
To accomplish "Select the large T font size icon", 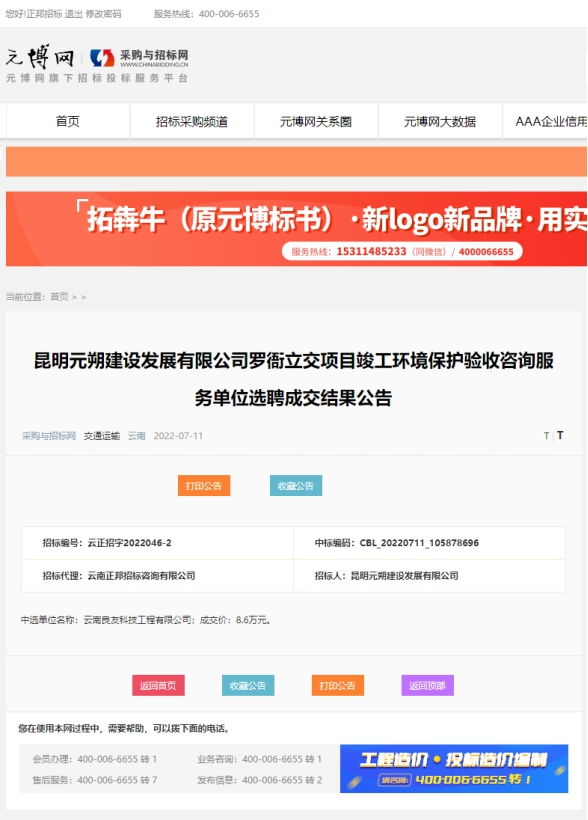I will pyautogui.click(x=560, y=435).
